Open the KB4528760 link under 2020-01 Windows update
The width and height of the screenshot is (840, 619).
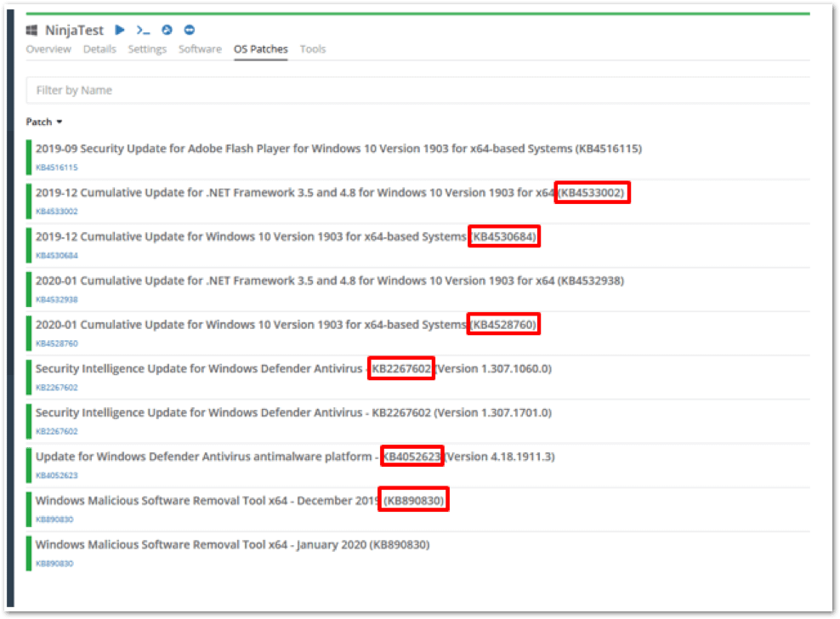[x=56, y=344]
